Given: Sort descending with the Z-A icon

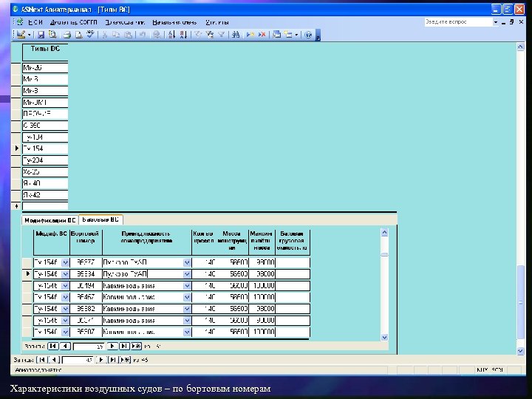Looking at the screenshot, I should [183, 35].
